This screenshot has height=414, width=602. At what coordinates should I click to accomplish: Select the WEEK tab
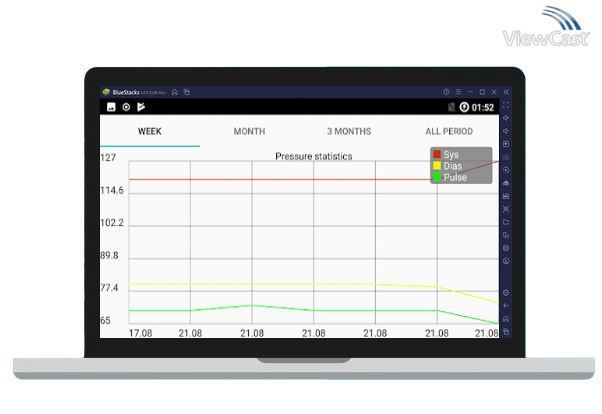pyautogui.click(x=150, y=131)
